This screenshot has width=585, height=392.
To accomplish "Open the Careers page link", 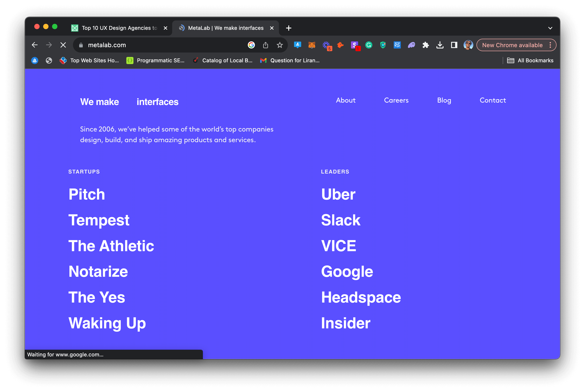I will [x=396, y=100].
